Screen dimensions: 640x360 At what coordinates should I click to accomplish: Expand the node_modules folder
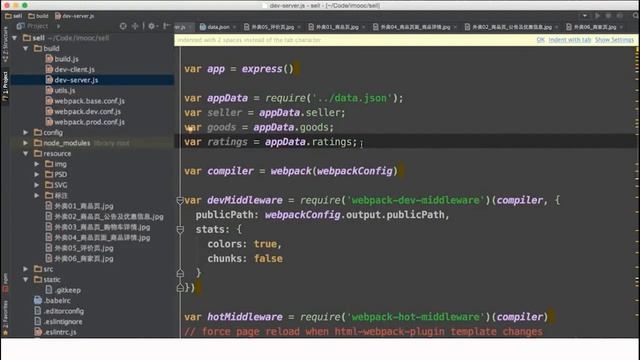26,143
